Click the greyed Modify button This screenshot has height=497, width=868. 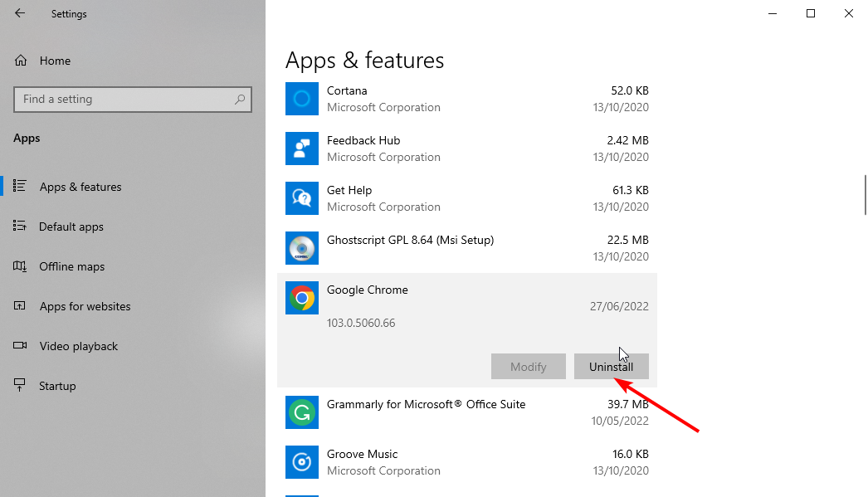[528, 367]
